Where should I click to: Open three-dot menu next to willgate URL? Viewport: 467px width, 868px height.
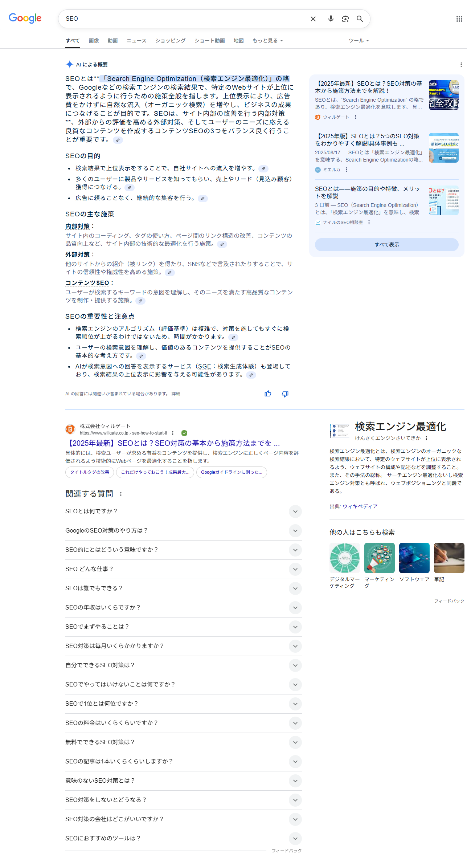coord(173,433)
